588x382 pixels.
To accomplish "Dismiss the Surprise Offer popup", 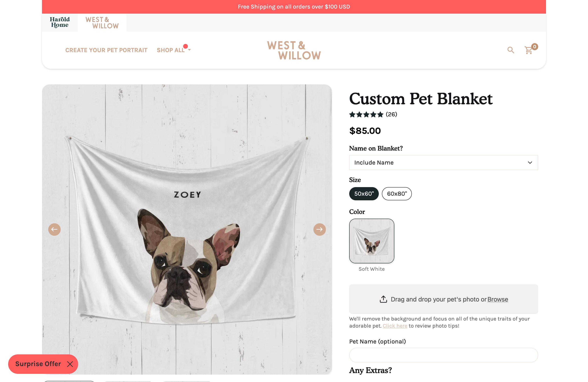I will pyautogui.click(x=70, y=364).
